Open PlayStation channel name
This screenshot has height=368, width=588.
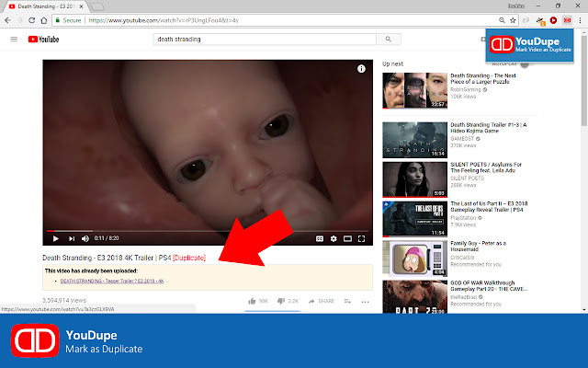click(463, 218)
